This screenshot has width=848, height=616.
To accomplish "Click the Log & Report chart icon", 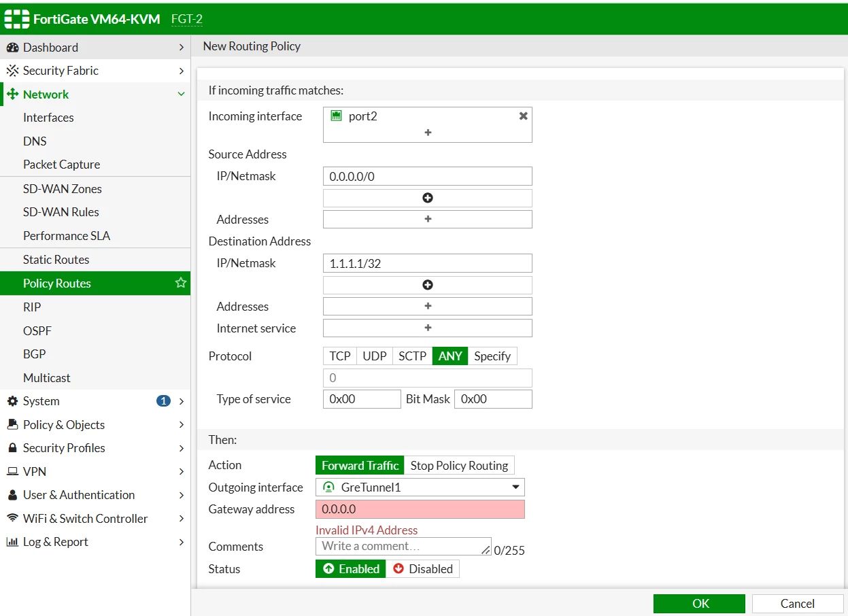I will point(12,542).
